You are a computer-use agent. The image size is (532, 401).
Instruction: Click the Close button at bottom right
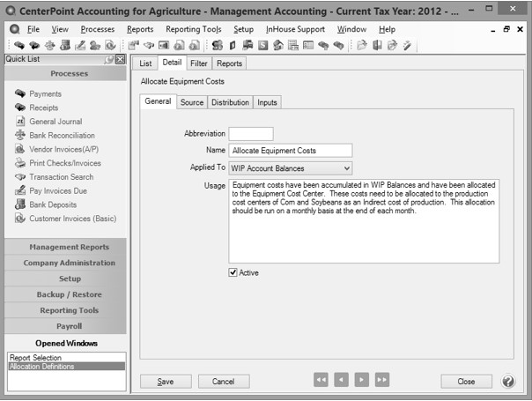coord(466,382)
